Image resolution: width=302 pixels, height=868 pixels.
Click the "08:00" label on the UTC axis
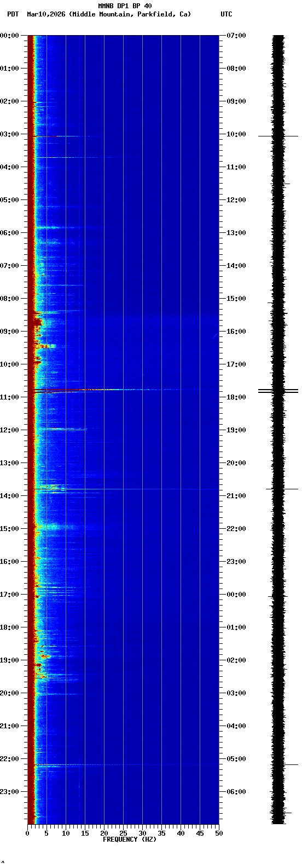pyautogui.click(x=236, y=68)
